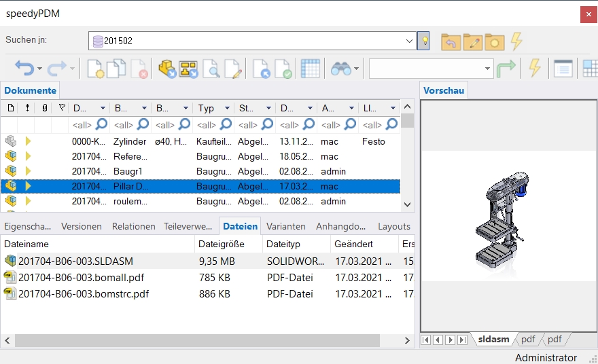Click the table grid view icon

click(x=310, y=68)
